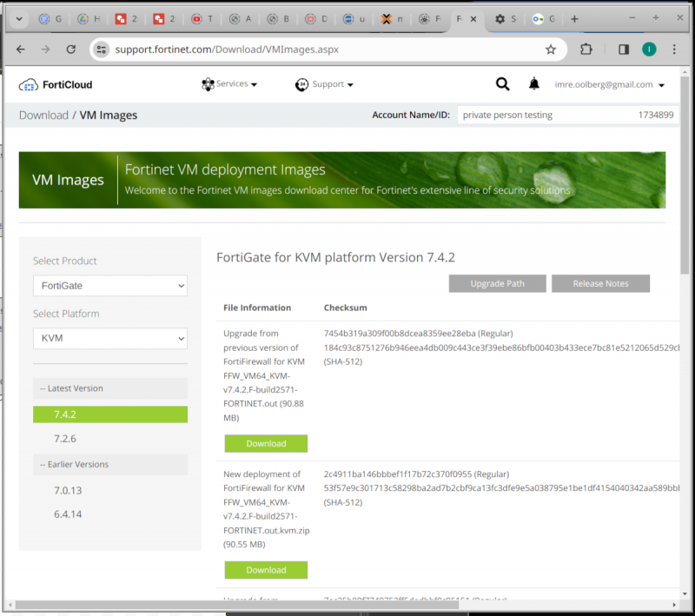Open the Chrome profile avatar
This screenshot has width=695, height=616.
point(649,50)
